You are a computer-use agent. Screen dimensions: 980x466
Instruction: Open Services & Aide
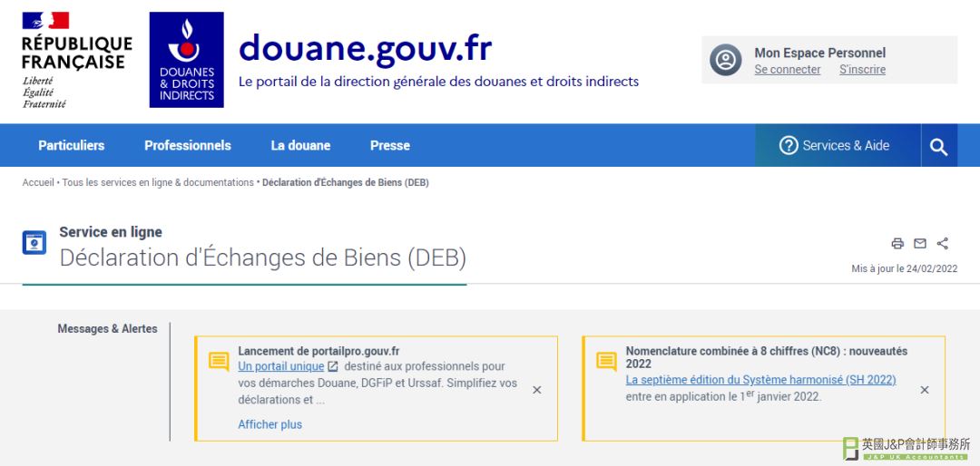pos(838,146)
